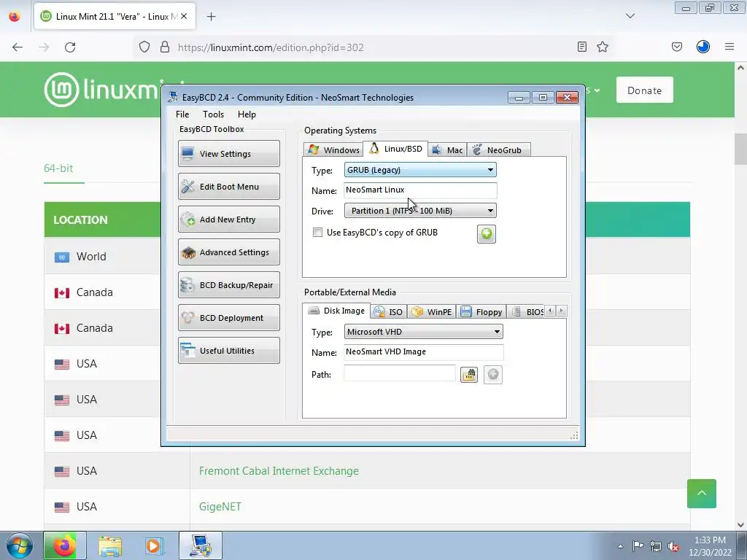
Task: Open BCD Backup/Repair section
Action: pyautogui.click(x=228, y=285)
